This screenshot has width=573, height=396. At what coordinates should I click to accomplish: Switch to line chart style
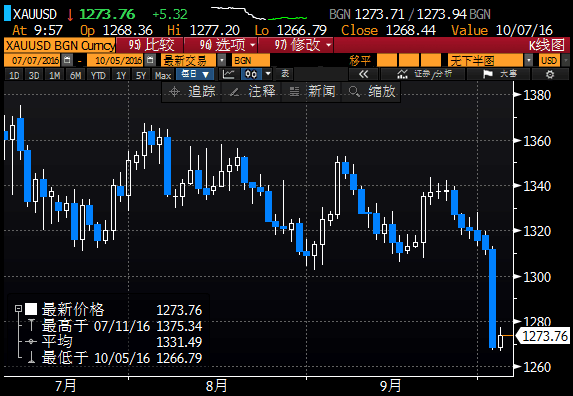pyautogui.click(x=229, y=74)
